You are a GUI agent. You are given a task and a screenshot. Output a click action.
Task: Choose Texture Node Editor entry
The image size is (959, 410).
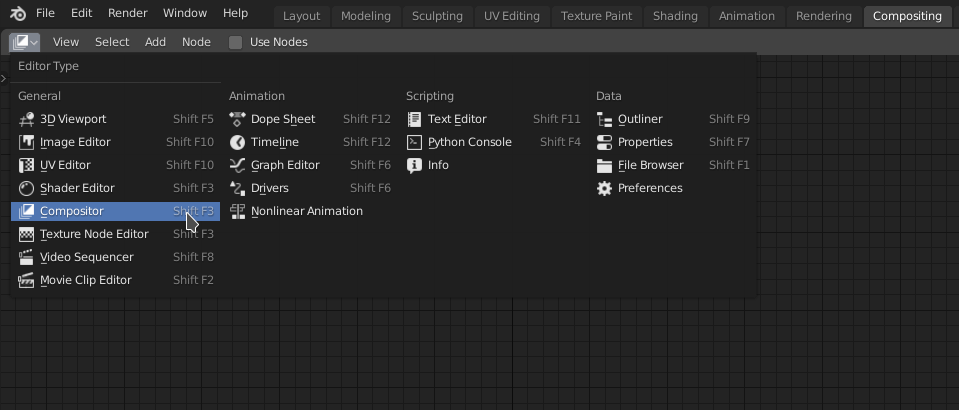[x=116, y=234]
